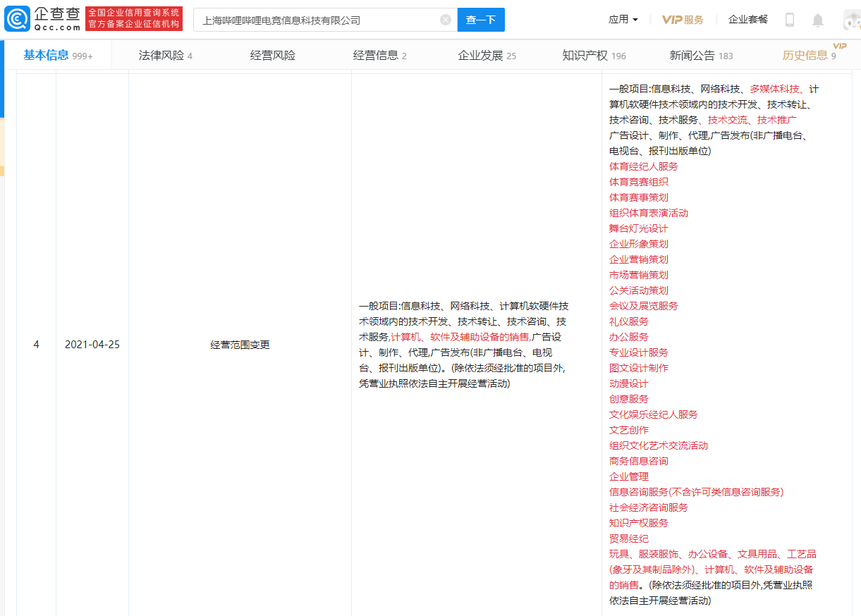Click the 组织体育表演活动 text line
Viewport: 861px width, 616px height.
pos(649,213)
